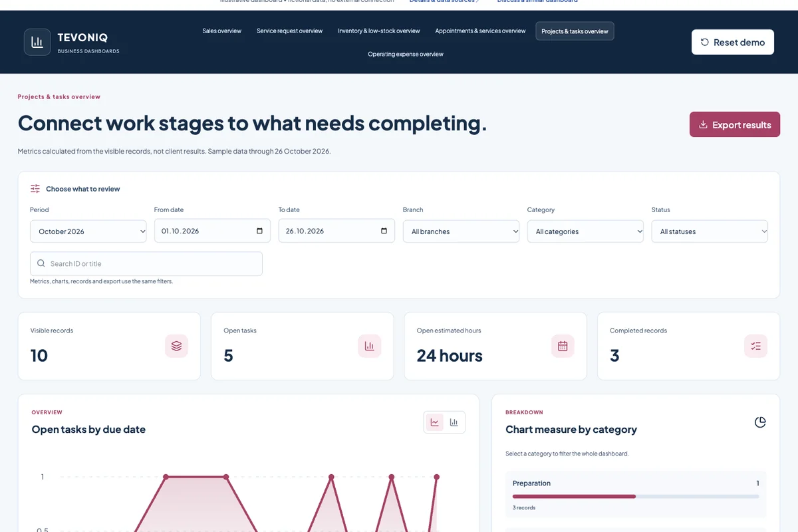
Task: Click the pie chart icon in Breakdown panel
Action: click(x=760, y=422)
